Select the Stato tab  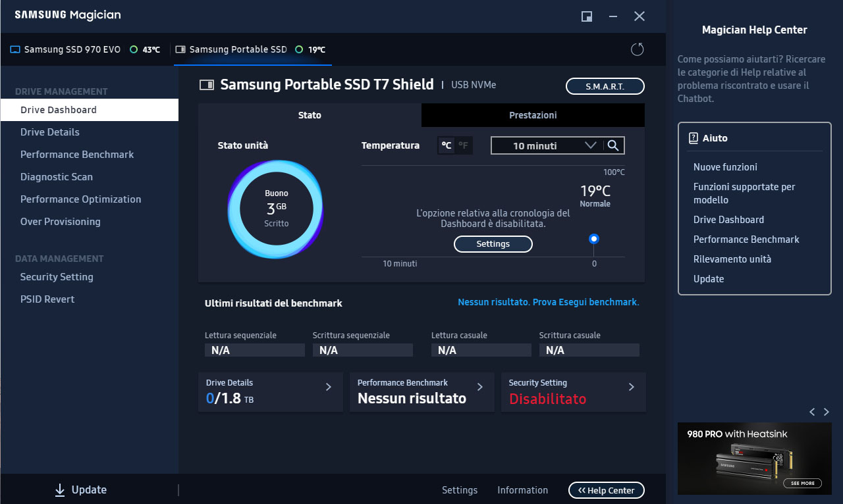coord(310,115)
